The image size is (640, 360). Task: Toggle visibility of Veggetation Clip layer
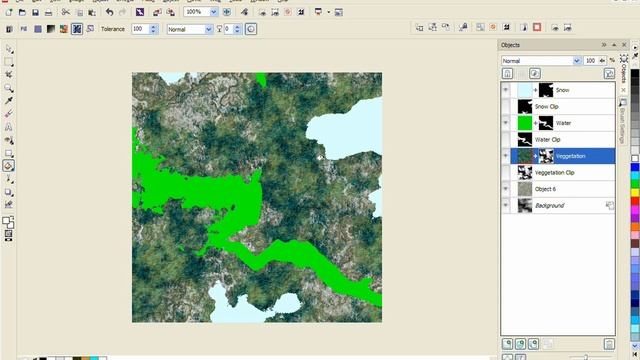click(x=506, y=173)
